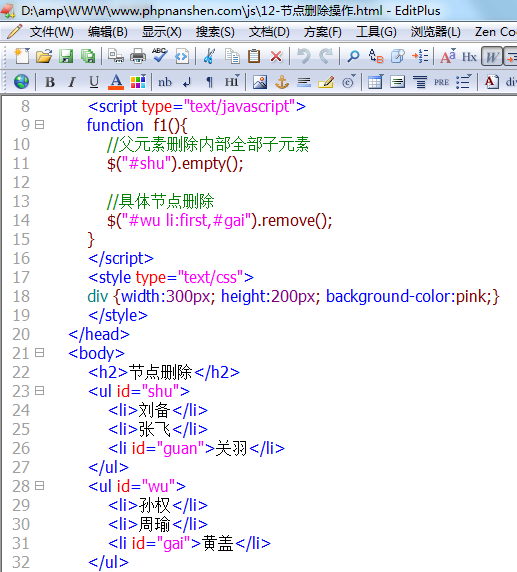Undo the last edit

tap(303, 57)
